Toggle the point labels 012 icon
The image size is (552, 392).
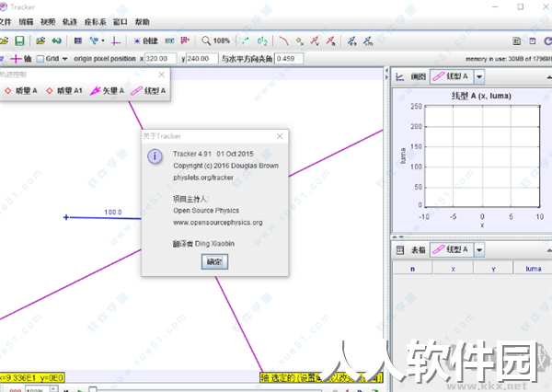[x=262, y=40]
